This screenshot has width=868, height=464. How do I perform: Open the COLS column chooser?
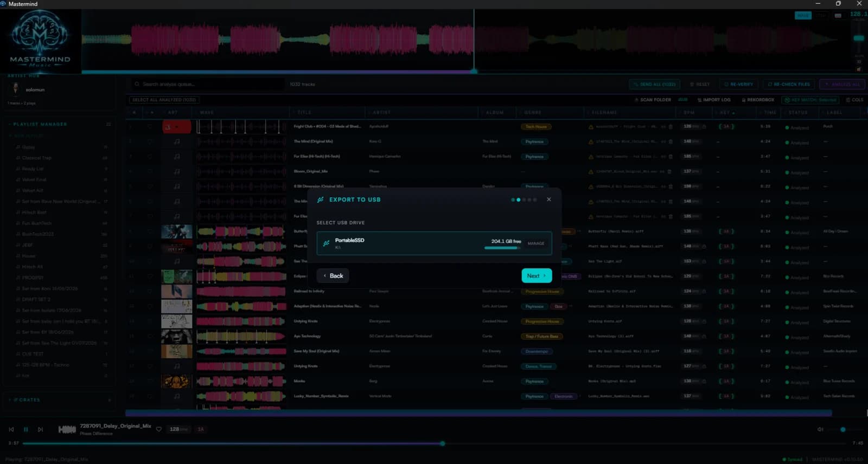pyautogui.click(x=855, y=100)
